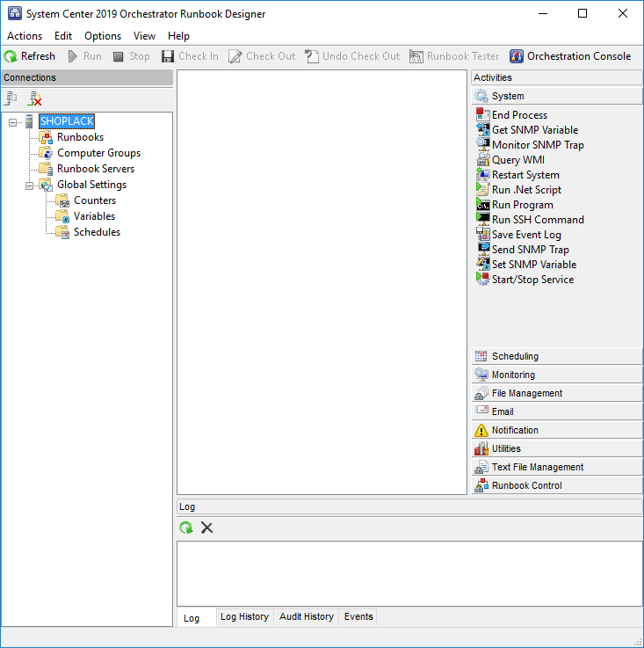Click the Check In toolbar button
Screen dimensions: 644x648
pyautogui.click(x=190, y=56)
